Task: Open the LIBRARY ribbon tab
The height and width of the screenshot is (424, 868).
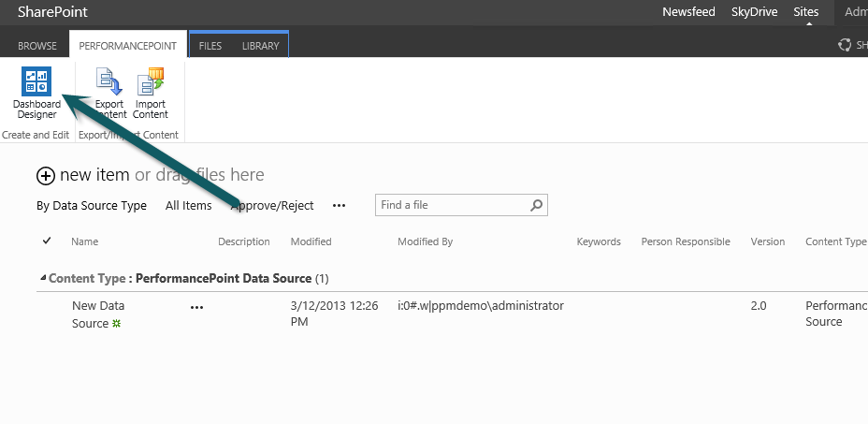Action: pyautogui.click(x=261, y=46)
